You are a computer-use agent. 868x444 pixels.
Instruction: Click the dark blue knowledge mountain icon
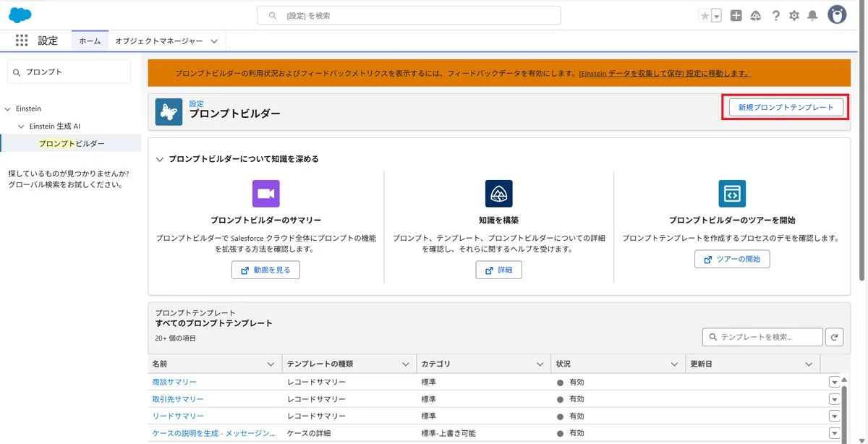click(x=499, y=194)
